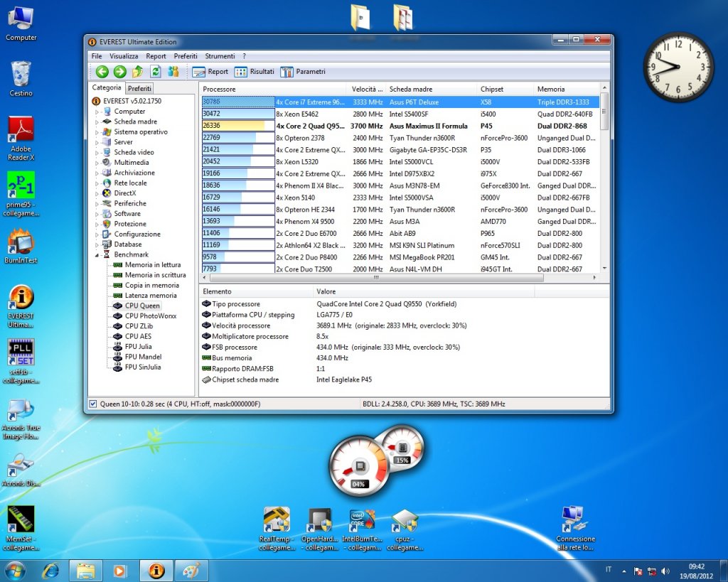Expand the Multimedia tree node
This screenshot has height=582, width=728.
click(x=97, y=163)
